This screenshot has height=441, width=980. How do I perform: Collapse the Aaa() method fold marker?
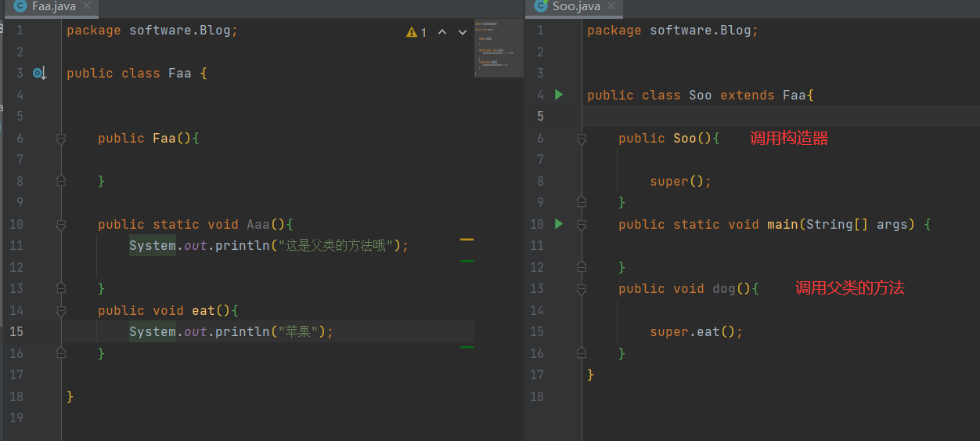point(61,225)
